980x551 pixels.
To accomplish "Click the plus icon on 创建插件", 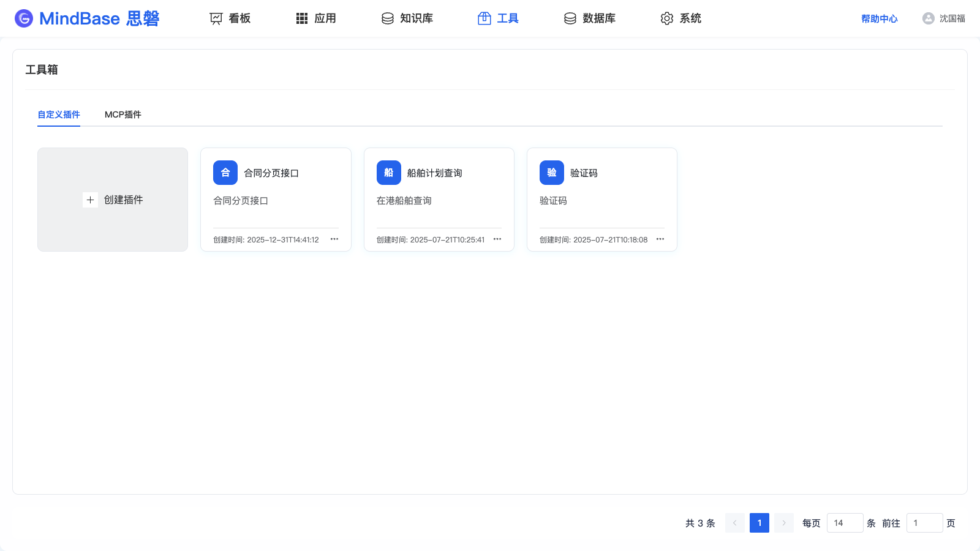I will point(90,200).
